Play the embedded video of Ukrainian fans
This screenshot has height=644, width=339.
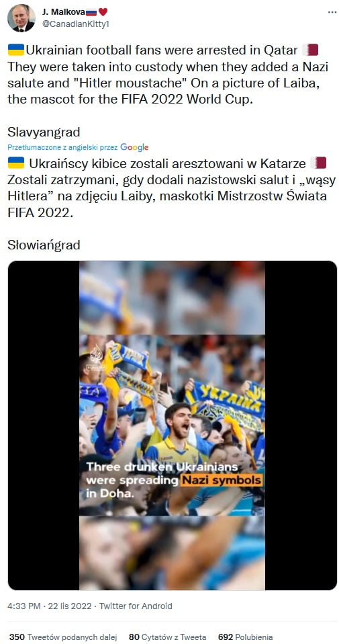pos(172,425)
